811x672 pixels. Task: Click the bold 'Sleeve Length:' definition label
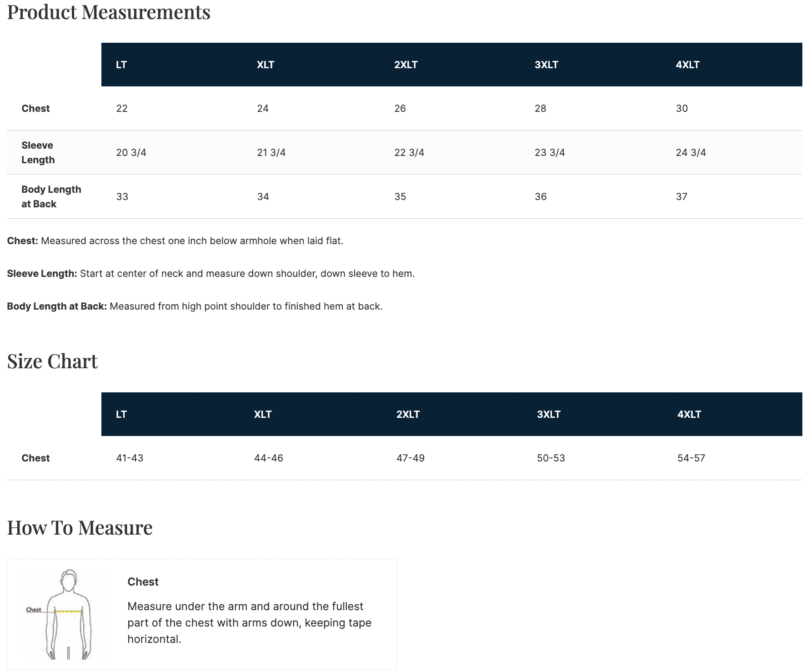click(42, 274)
